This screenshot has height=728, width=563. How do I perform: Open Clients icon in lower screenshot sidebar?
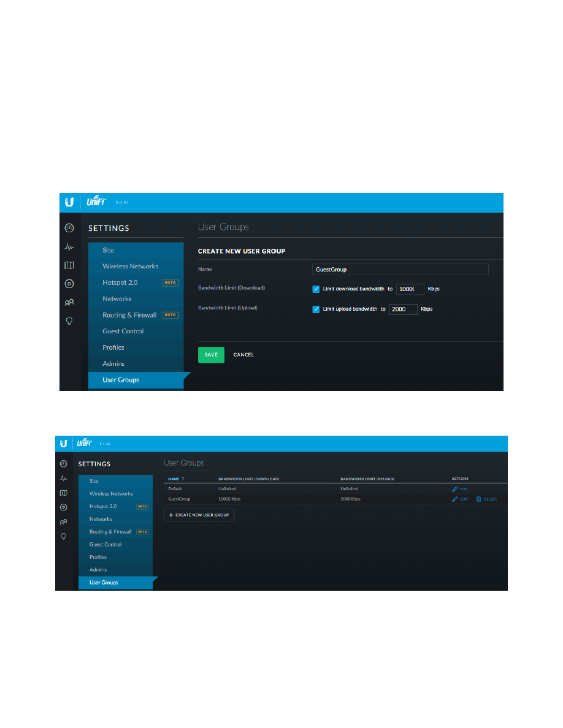coord(63,521)
